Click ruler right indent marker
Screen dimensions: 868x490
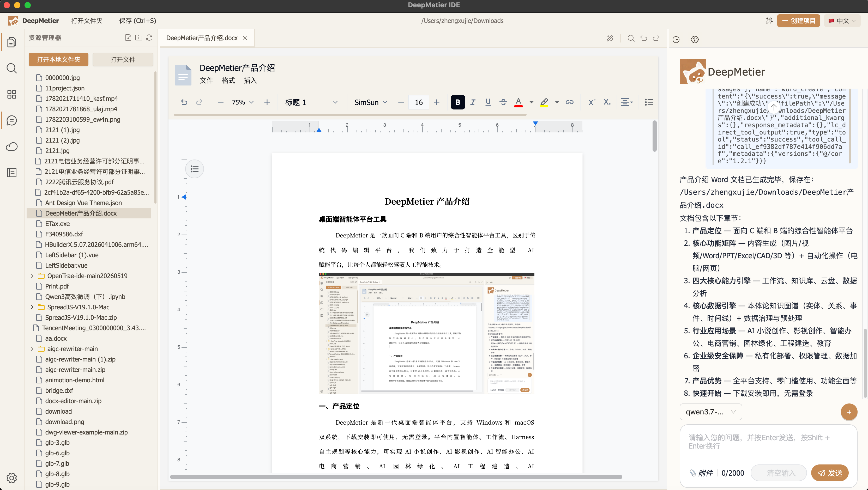click(535, 124)
